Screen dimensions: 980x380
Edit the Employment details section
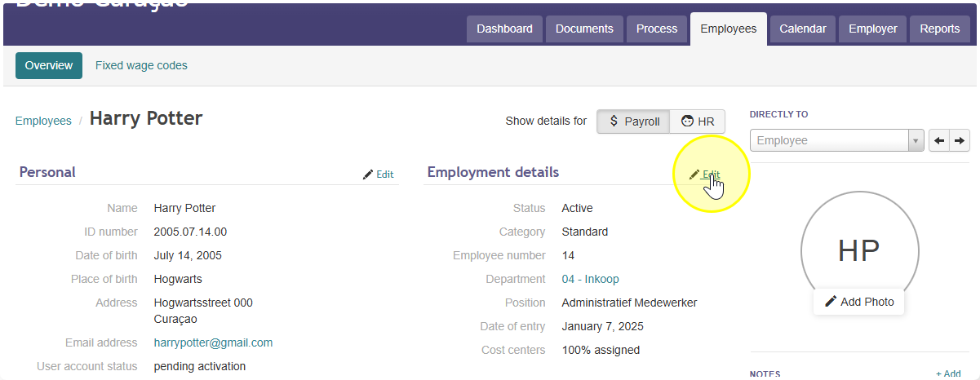[x=705, y=175]
